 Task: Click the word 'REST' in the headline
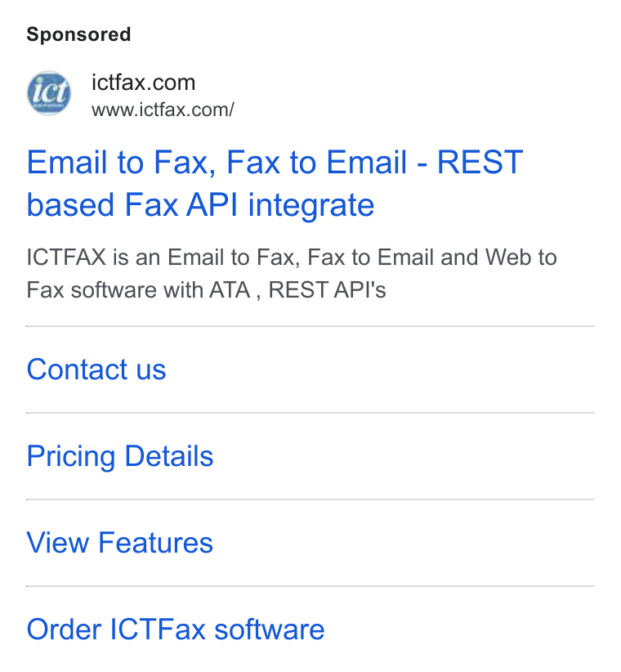point(480,162)
